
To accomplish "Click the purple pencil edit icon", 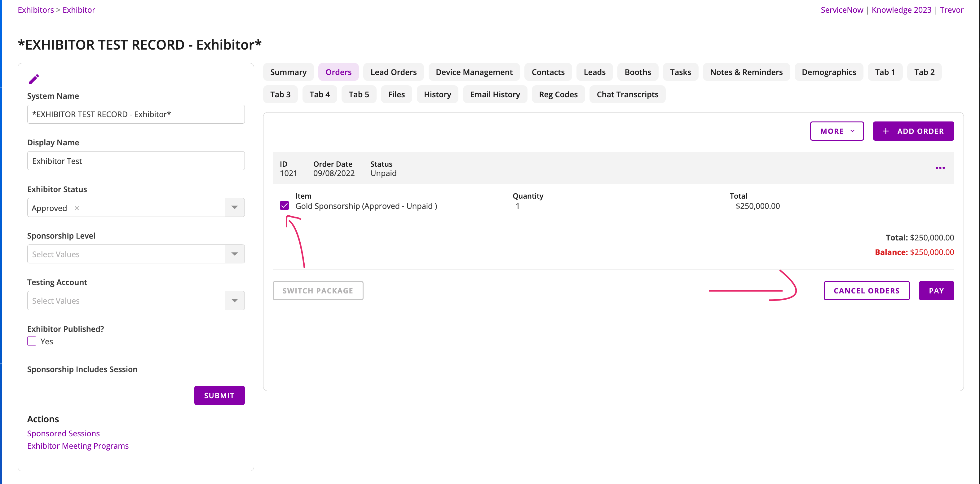I will 33,79.
